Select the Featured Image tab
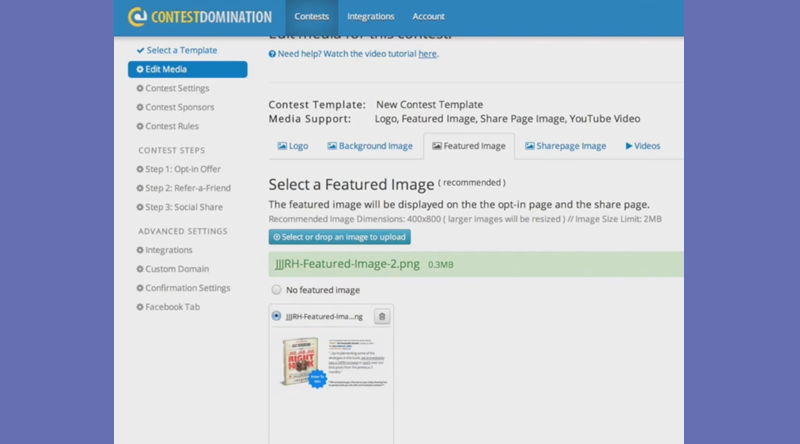 pos(469,146)
